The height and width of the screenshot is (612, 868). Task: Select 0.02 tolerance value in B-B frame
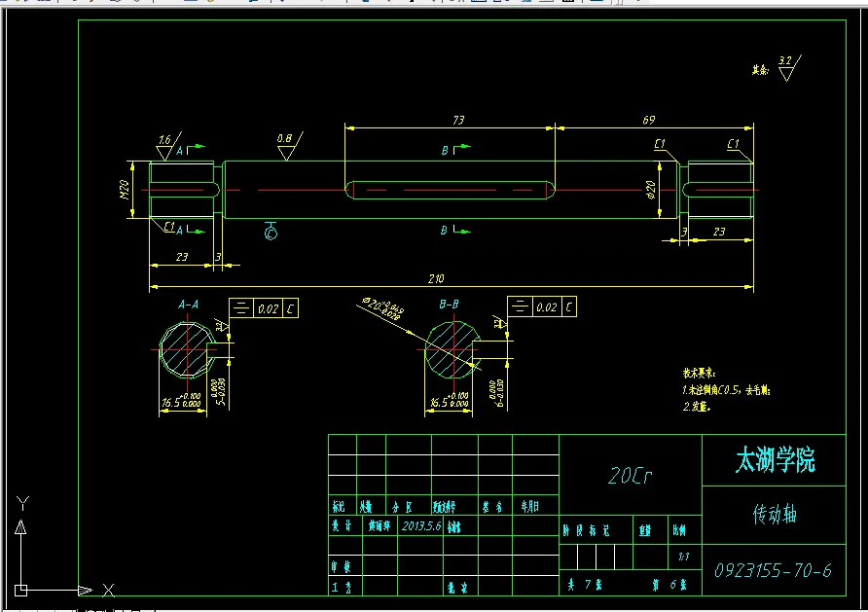[x=546, y=307]
